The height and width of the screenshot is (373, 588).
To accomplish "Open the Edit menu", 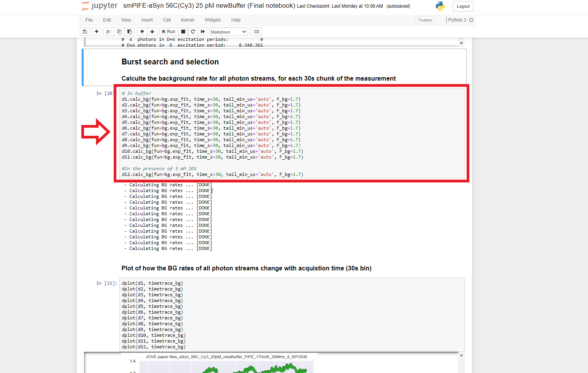I will point(107,20).
